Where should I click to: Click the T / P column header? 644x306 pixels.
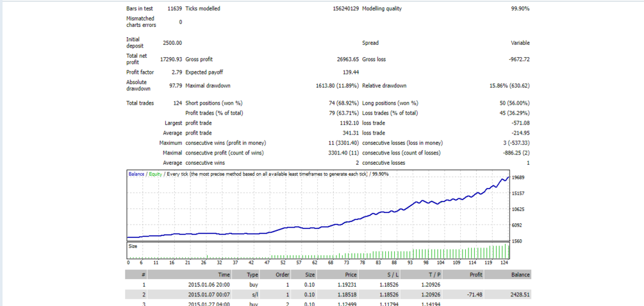pos(422,275)
